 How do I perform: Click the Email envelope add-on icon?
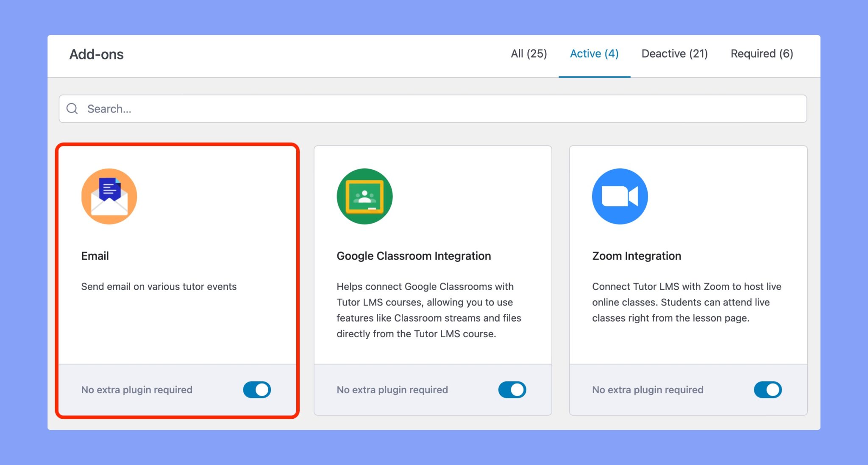pos(109,196)
